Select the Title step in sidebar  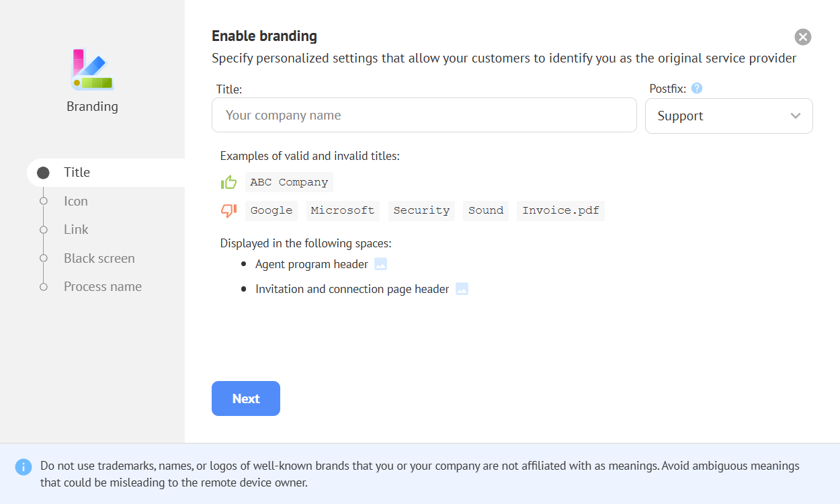77,173
